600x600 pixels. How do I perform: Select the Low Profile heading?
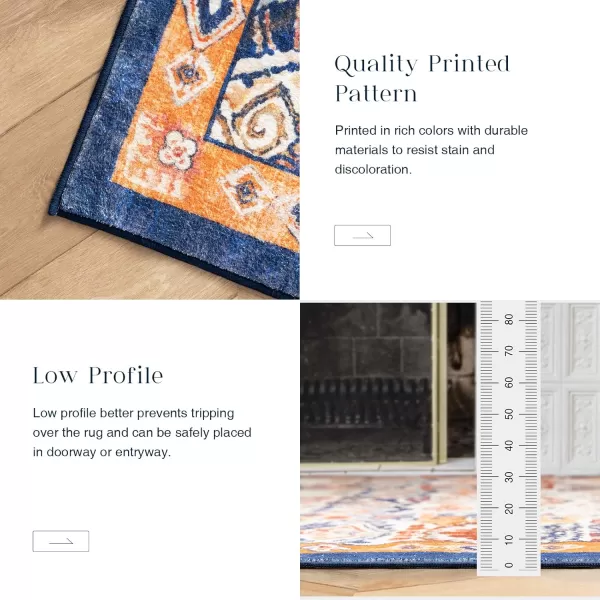[x=98, y=375]
